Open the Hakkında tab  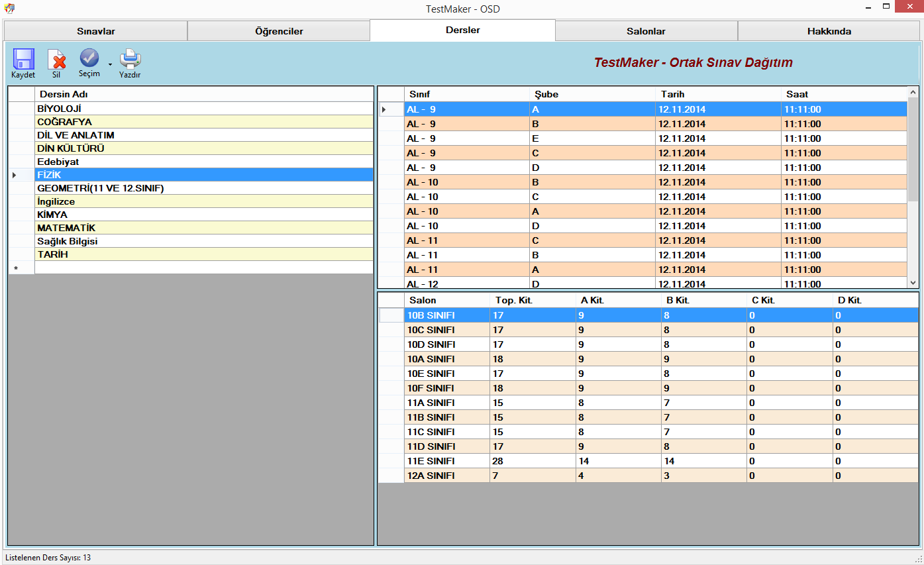829,31
